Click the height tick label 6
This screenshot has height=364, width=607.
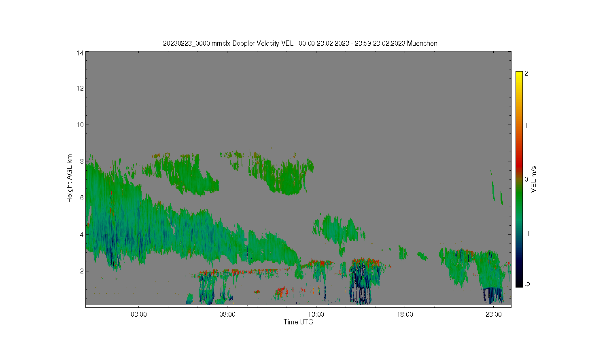tap(82, 198)
